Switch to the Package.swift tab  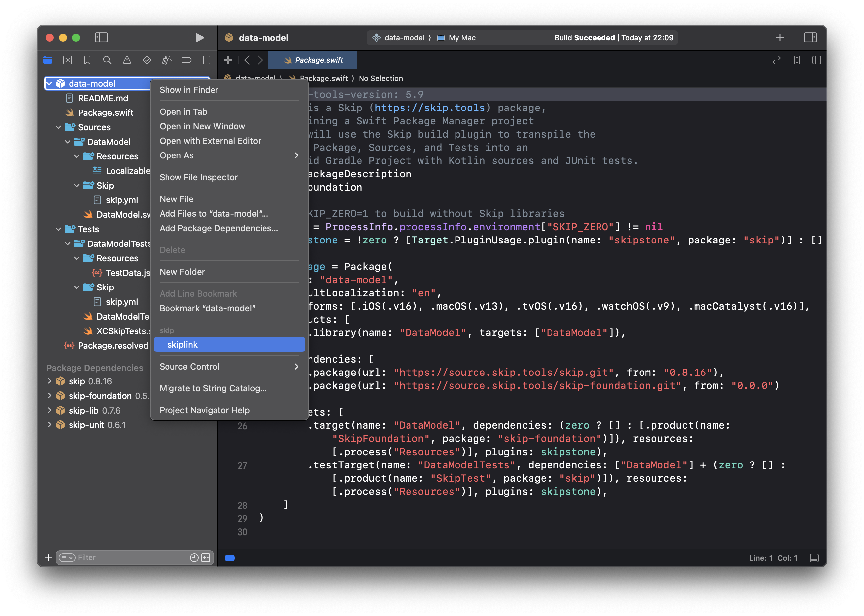[x=312, y=60]
